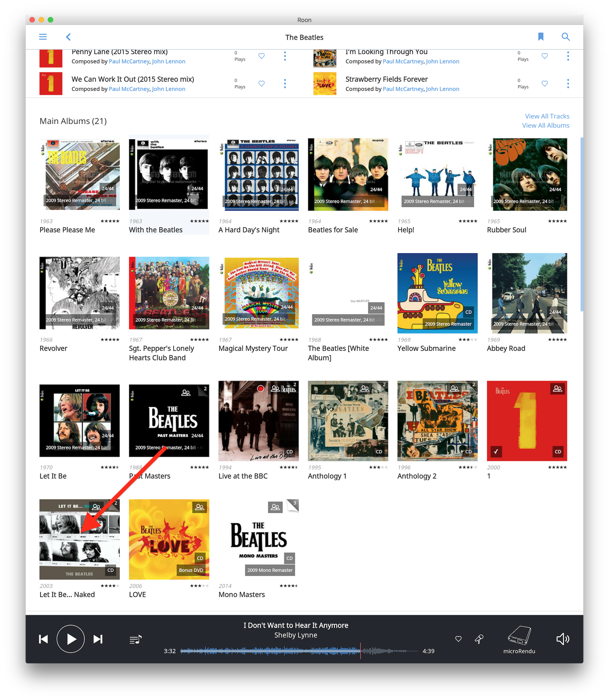Open Magical Mystery Tour album cover
Screen dimensions: 609x700
(x=259, y=293)
